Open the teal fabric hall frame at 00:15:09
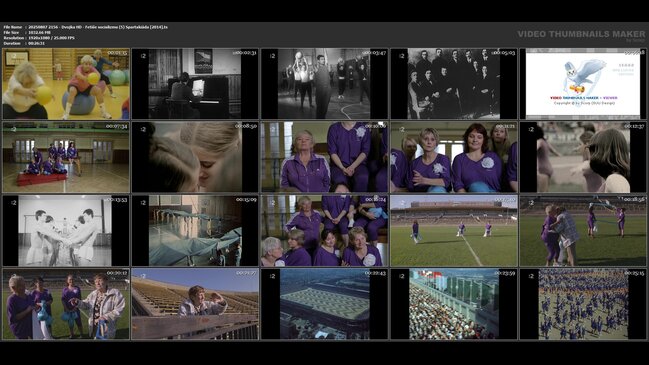 [195, 231]
